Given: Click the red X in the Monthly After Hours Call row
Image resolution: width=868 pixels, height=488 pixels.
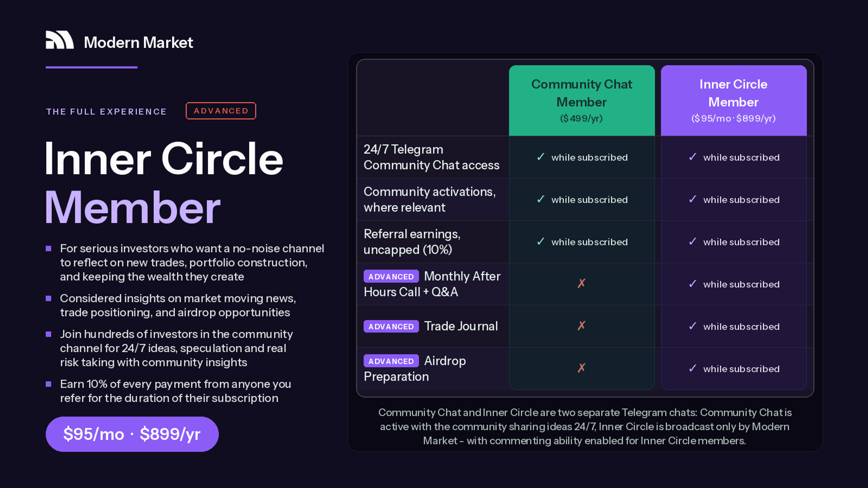Looking at the screenshot, I should point(581,283).
